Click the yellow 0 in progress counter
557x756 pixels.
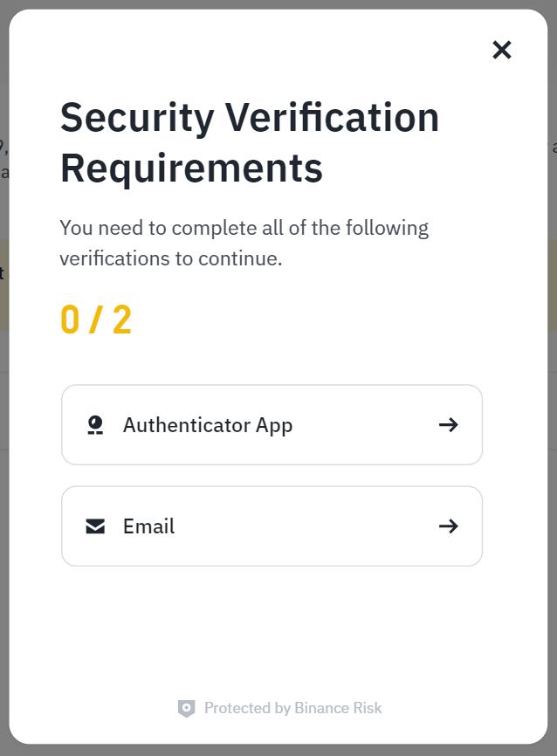tap(70, 320)
